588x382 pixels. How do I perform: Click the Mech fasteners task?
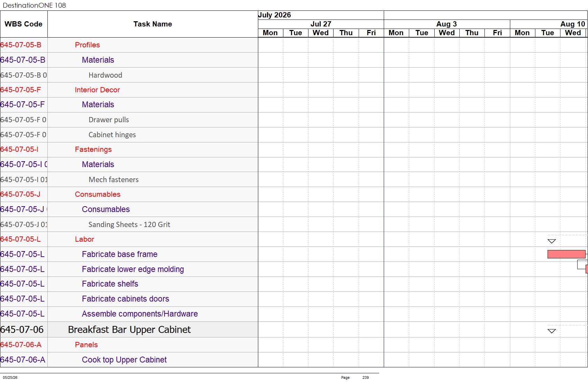pyautogui.click(x=114, y=180)
